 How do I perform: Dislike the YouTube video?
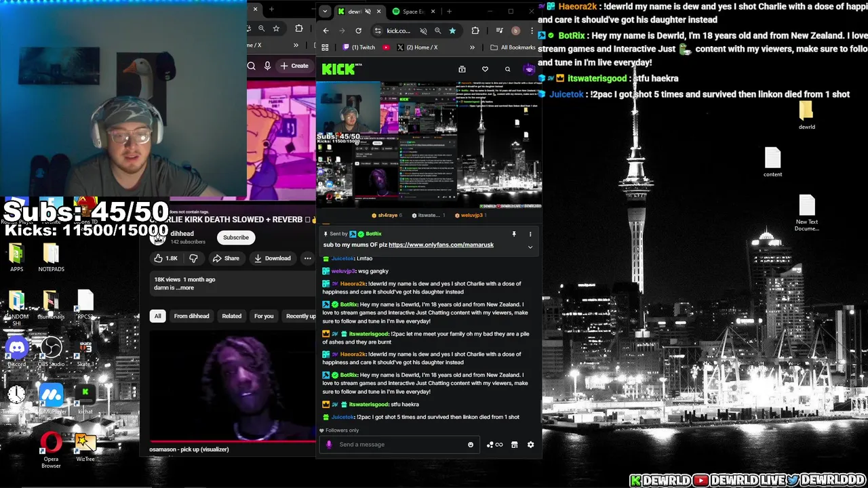coord(193,258)
